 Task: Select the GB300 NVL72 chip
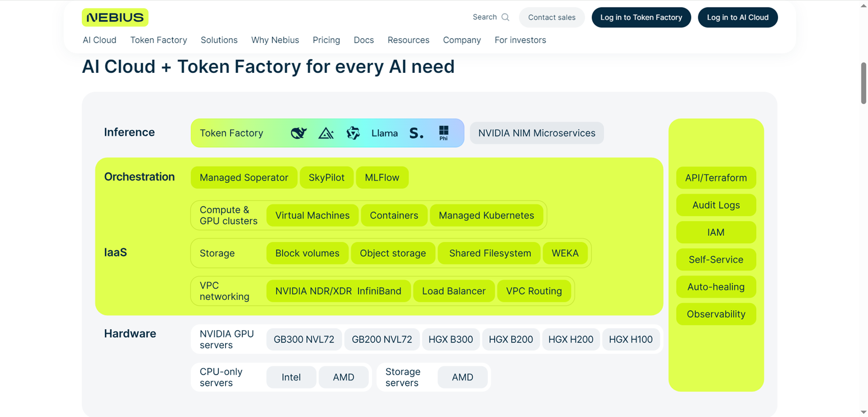[x=304, y=340]
